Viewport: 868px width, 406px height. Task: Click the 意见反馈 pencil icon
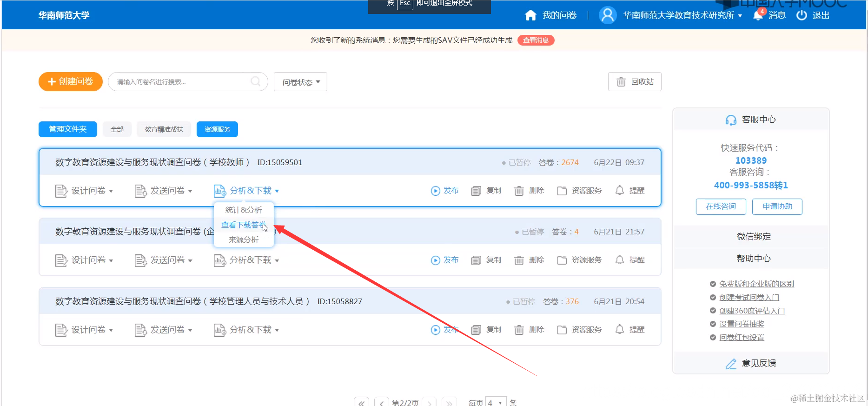click(x=731, y=364)
